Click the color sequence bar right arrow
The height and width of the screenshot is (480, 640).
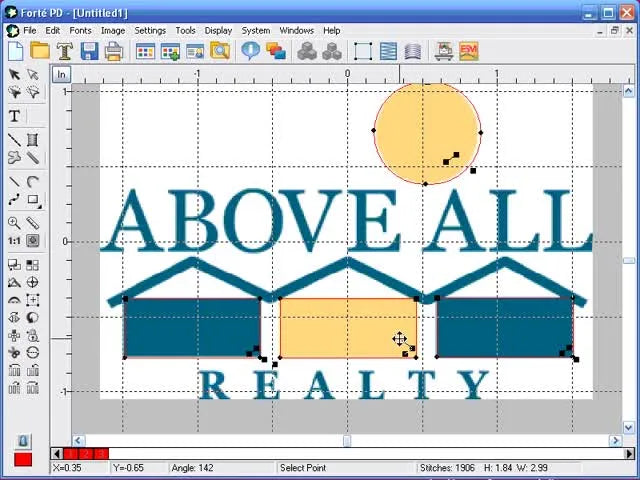(x=631, y=454)
